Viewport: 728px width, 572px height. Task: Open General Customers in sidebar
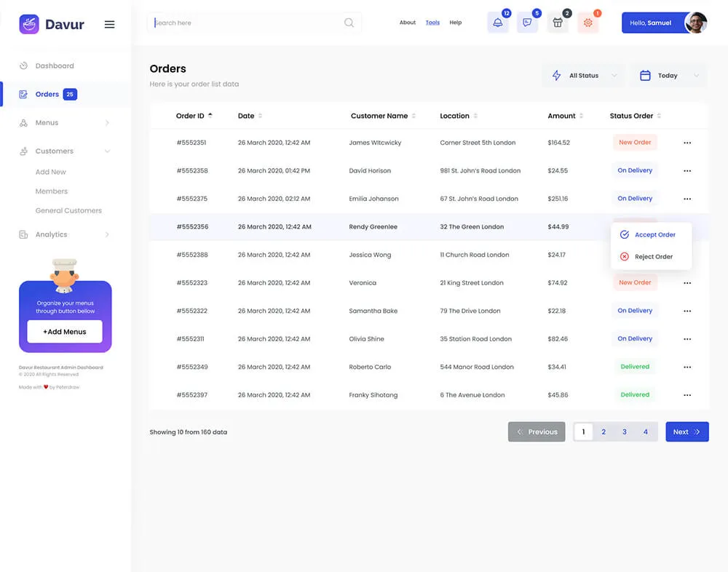[x=68, y=210]
